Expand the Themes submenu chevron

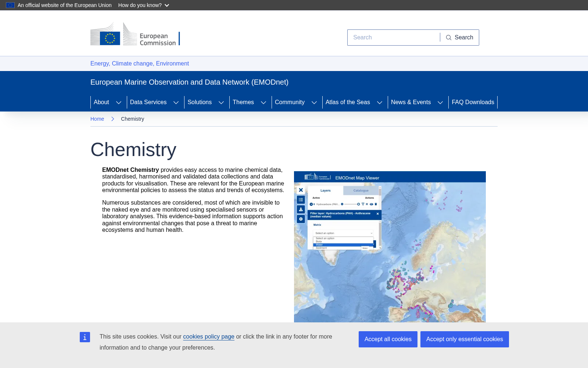coord(263,102)
